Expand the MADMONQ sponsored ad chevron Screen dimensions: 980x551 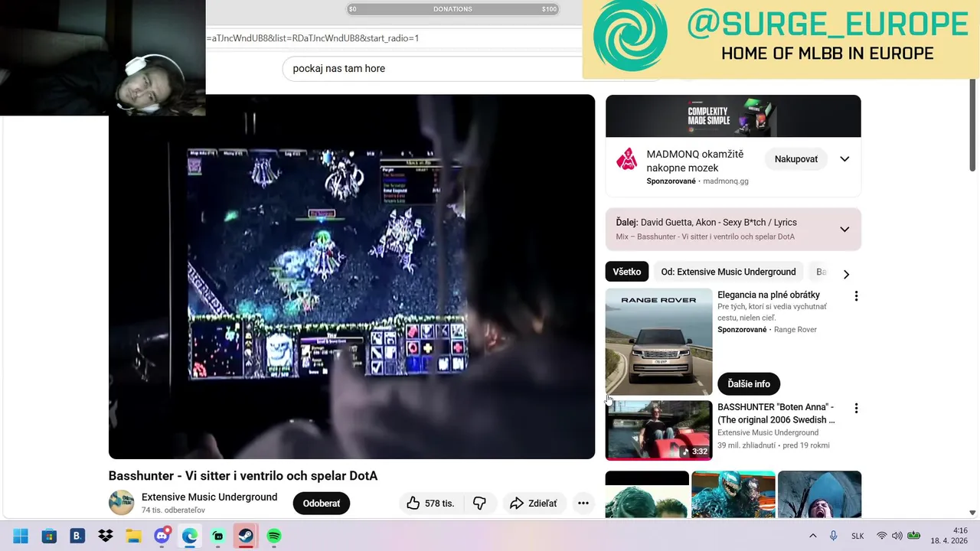coord(844,159)
